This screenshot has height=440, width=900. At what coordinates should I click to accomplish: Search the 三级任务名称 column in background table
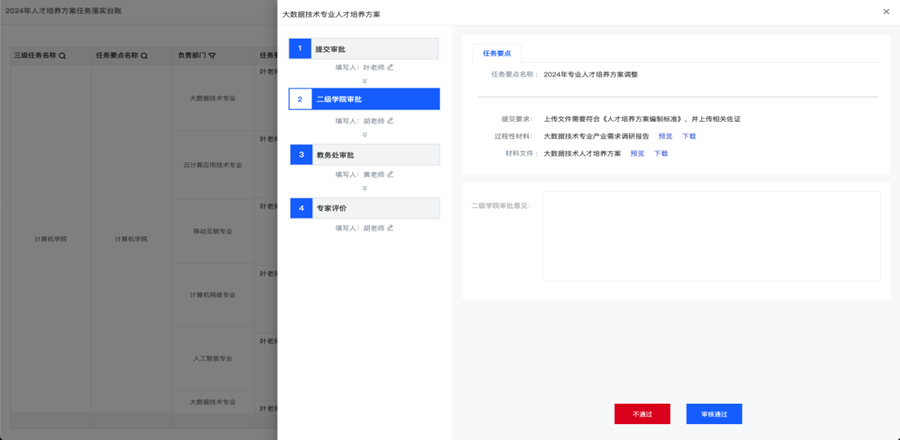tap(62, 56)
